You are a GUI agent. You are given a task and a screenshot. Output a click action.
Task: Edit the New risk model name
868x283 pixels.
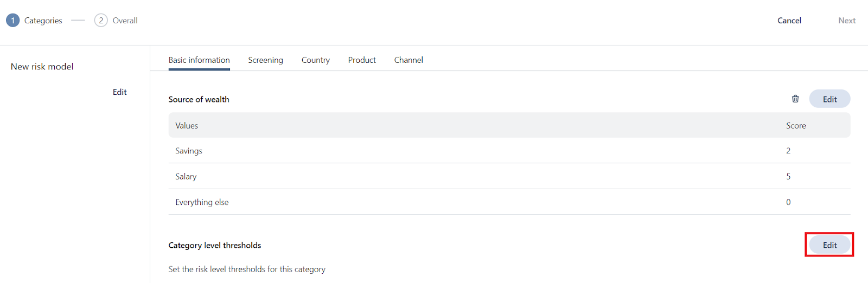coord(119,92)
